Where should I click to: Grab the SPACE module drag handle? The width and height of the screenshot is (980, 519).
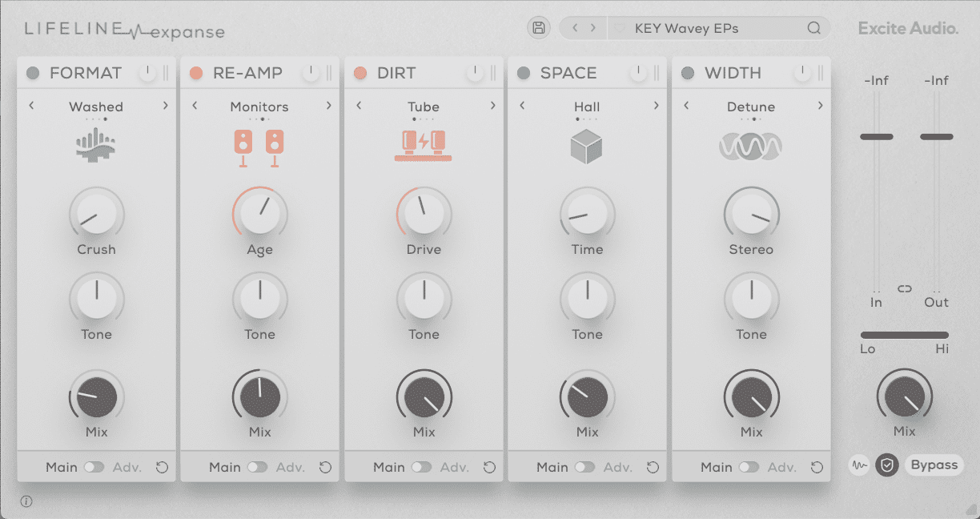pos(657,73)
